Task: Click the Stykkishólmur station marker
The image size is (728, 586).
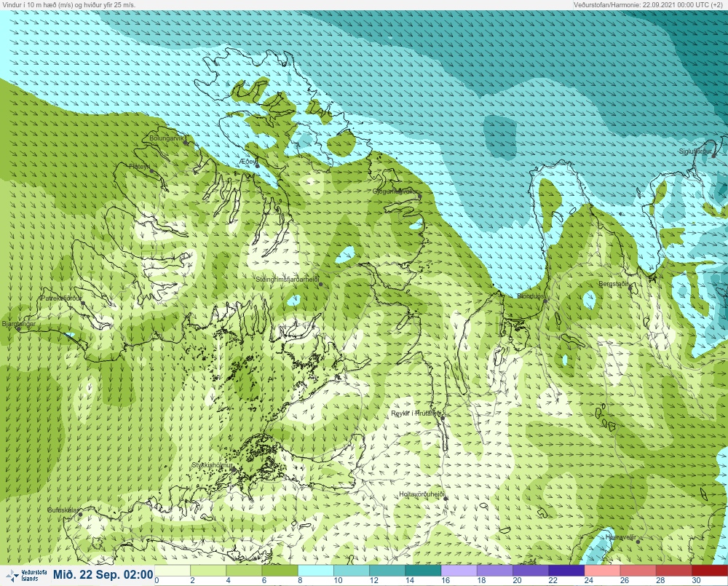Action: tap(234, 470)
